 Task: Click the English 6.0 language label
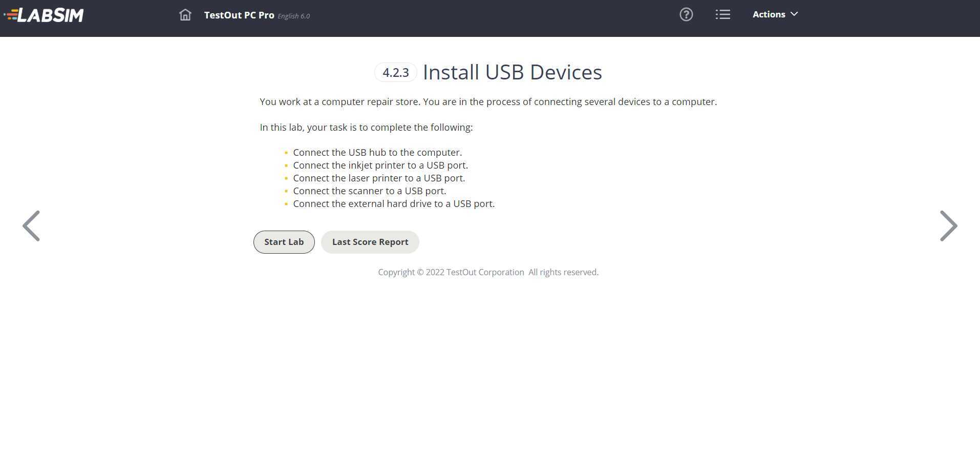click(293, 16)
